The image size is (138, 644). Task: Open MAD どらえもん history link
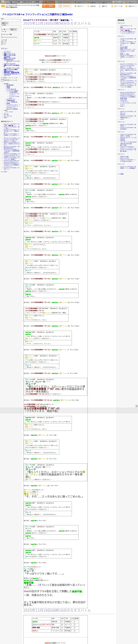coord(125,158)
